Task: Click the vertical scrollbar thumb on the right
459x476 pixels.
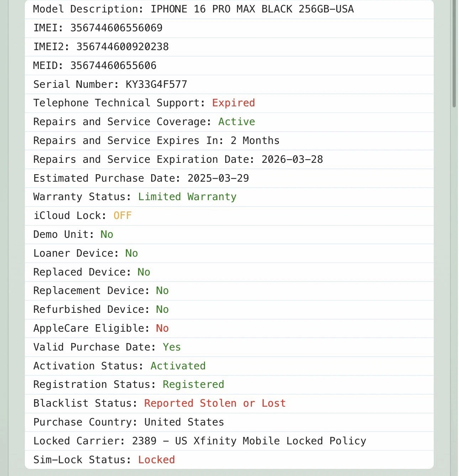Action: pos(454,53)
